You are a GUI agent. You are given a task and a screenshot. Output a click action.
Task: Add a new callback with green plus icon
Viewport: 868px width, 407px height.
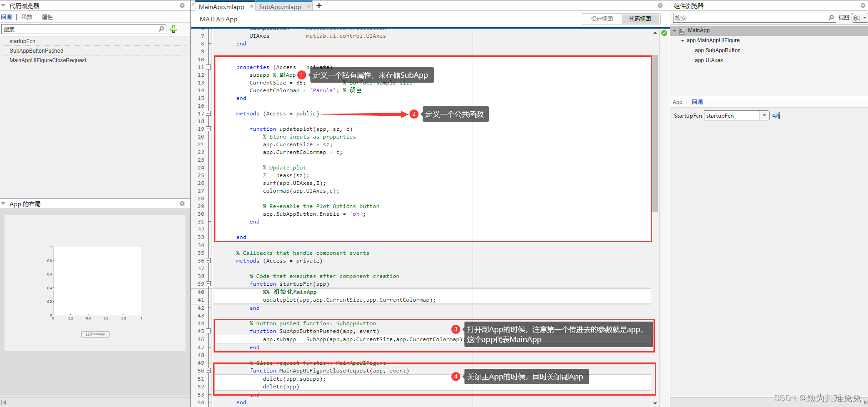(x=174, y=29)
